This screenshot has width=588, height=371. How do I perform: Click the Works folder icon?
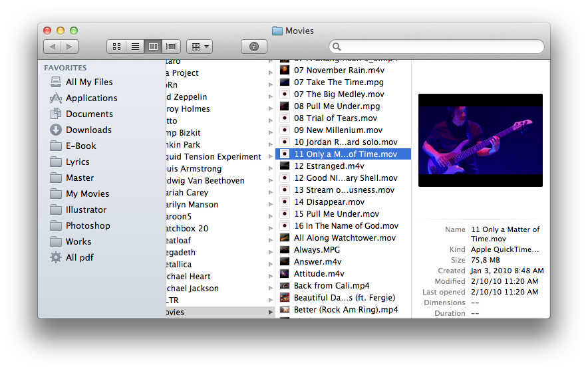click(x=56, y=242)
